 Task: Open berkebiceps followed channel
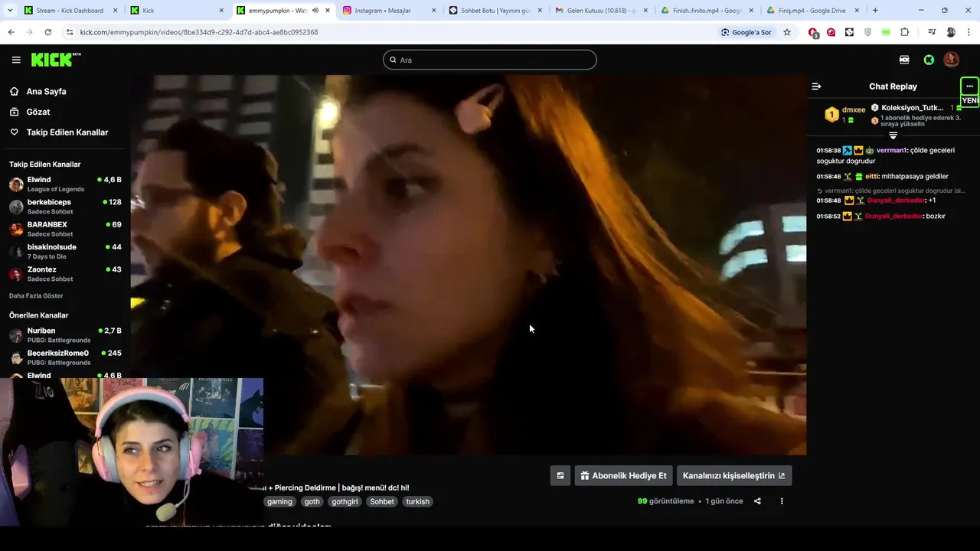click(65, 207)
